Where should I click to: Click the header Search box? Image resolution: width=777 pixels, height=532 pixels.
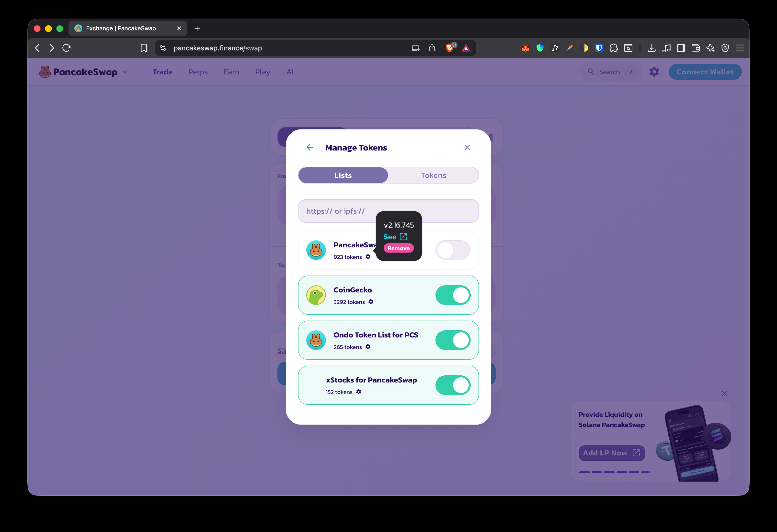tap(612, 72)
